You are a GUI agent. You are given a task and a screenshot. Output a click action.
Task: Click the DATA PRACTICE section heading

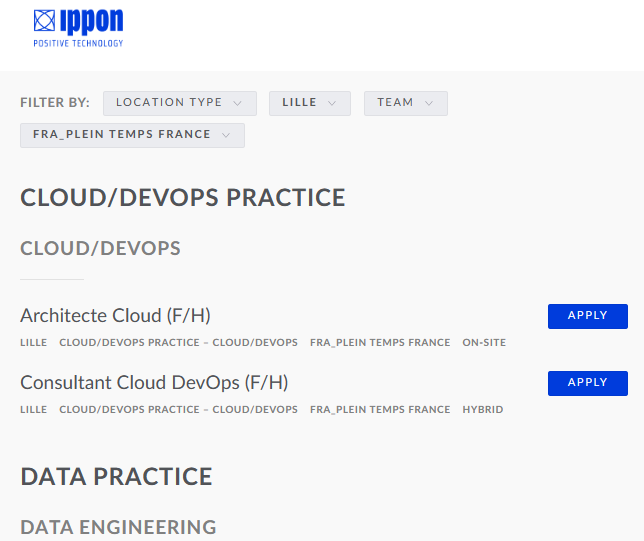click(116, 476)
